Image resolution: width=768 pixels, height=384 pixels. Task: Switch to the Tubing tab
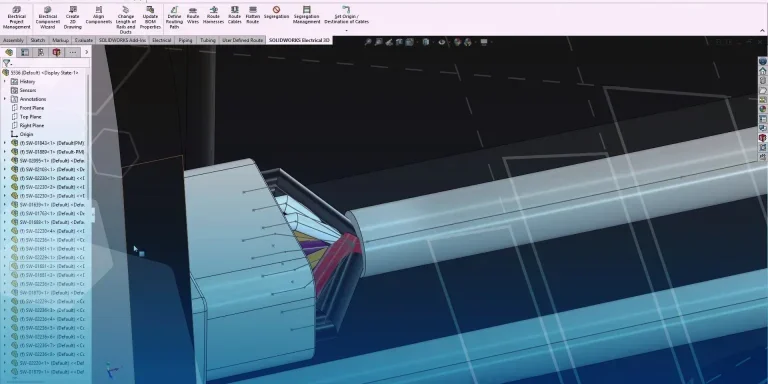coord(208,40)
